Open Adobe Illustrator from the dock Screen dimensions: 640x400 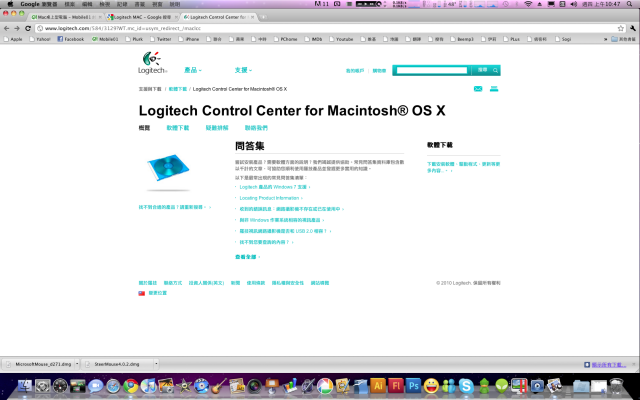pyautogui.click(x=378, y=385)
